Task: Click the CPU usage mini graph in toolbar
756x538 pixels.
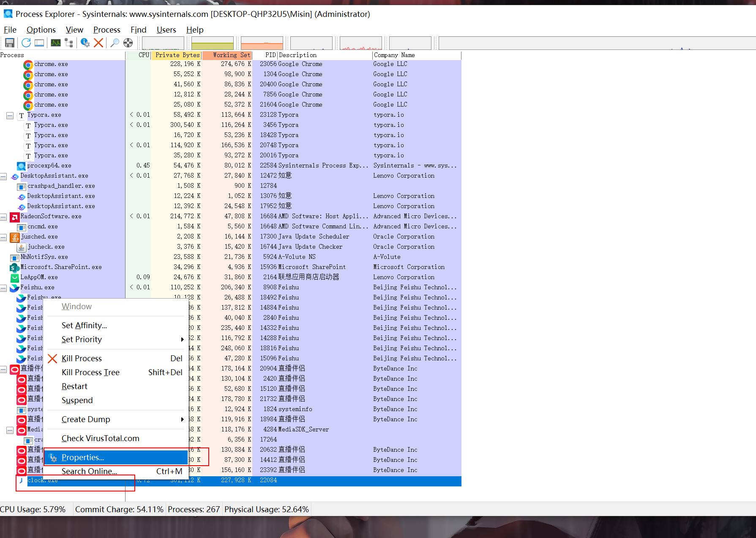Action: [x=163, y=43]
